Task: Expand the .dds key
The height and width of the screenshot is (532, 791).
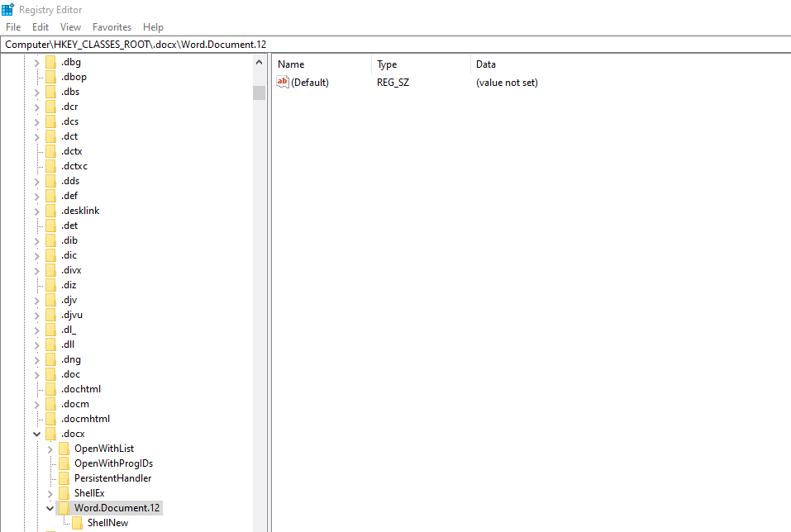Action: pyautogui.click(x=37, y=182)
